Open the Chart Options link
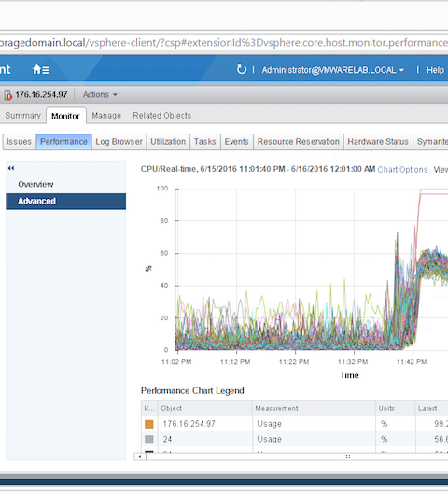 (402, 169)
